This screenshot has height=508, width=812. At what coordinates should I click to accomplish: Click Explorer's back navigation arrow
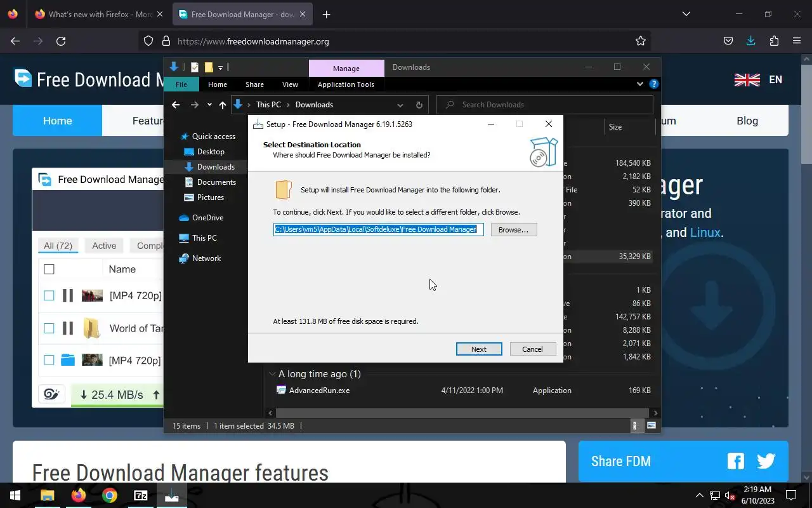pos(176,105)
